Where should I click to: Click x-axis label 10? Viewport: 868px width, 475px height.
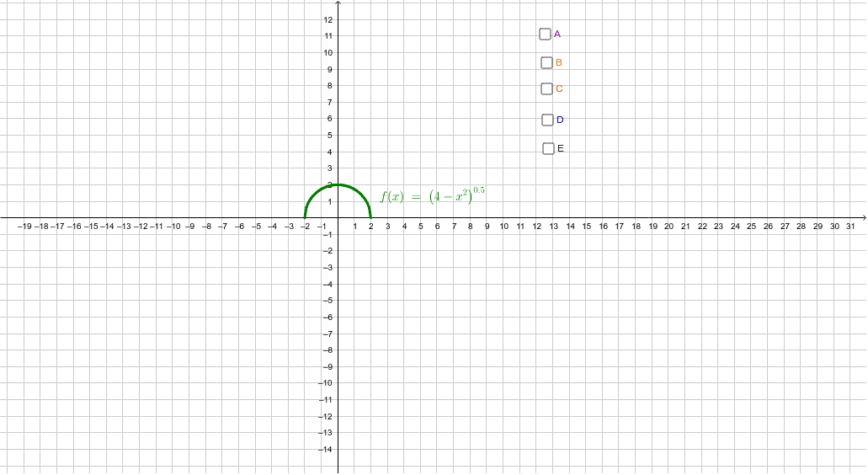(x=503, y=227)
